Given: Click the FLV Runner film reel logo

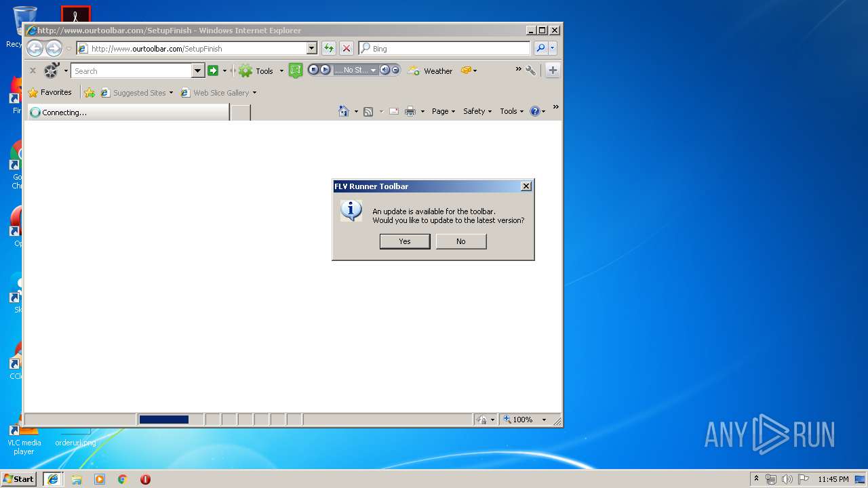Looking at the screenshot, I should tap(52, 70).
